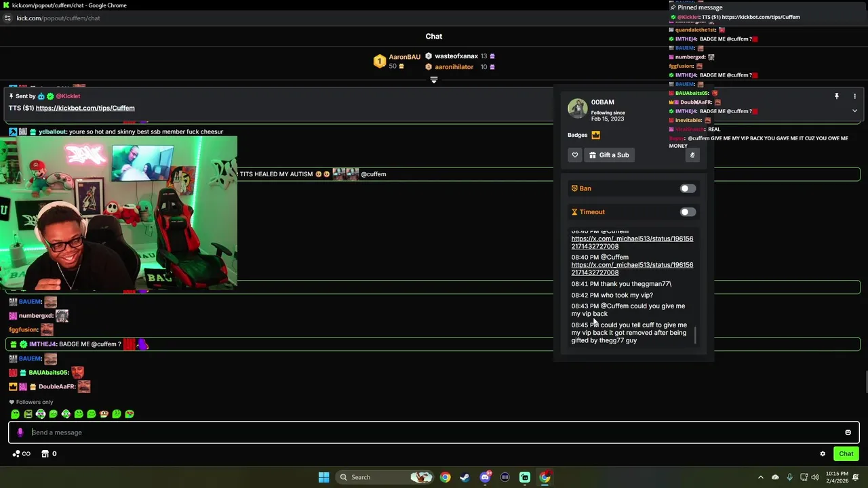Click in the Send a message field
The image size is (868, 488).
[434, 432]
